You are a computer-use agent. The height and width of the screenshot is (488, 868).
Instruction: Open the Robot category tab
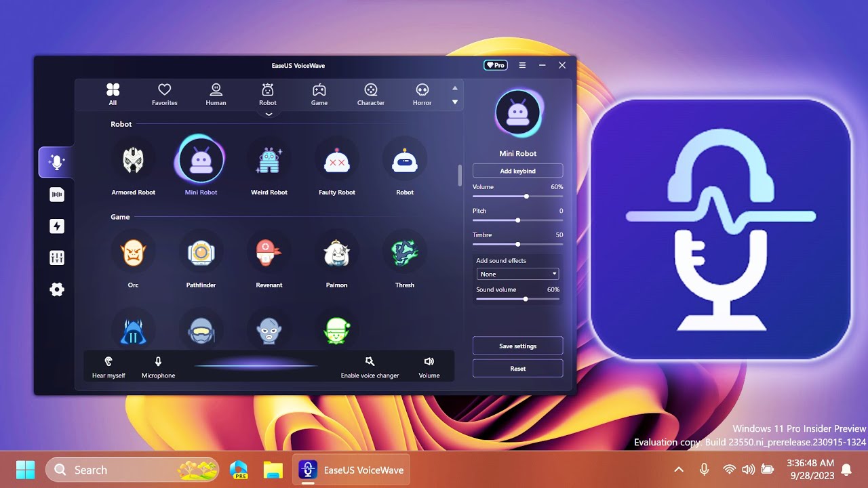[x=268, y=94]
